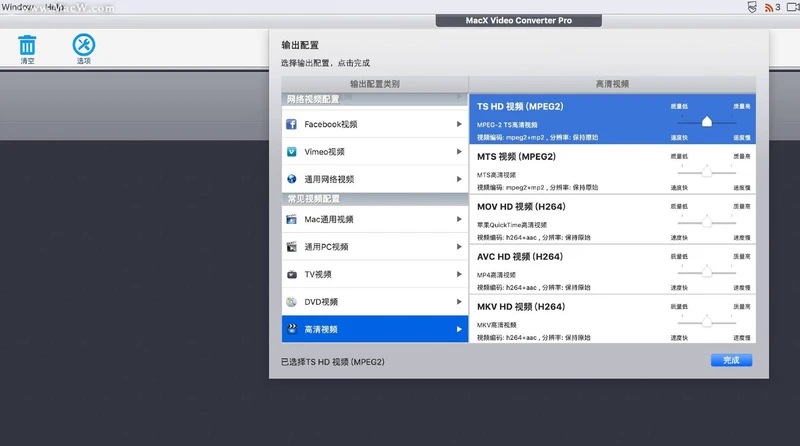Choose MKV HD 视频 (H264) profile
The width and height of the screenshot is (800, 446).
point(612,319)
